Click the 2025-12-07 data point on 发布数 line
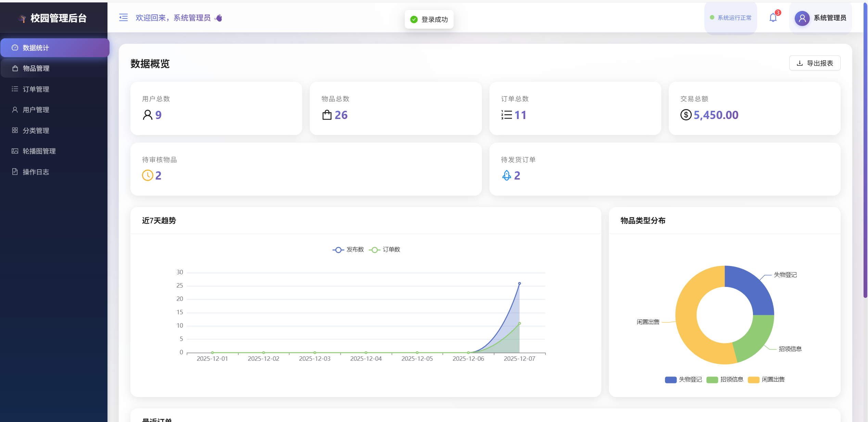Image resolution: width=868 pixels, height=422 pixels. (x=519, y=283)
